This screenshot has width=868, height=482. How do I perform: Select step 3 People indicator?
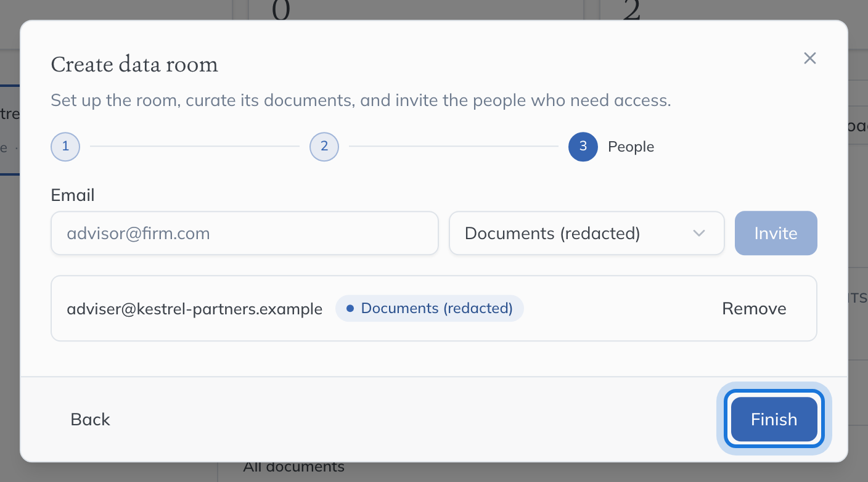point(583,147)
